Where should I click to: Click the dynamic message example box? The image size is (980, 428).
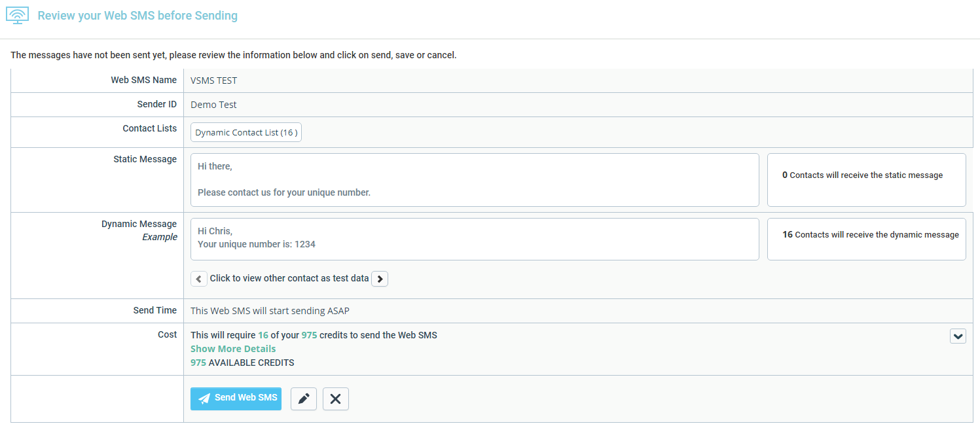(x=475, y=239)
